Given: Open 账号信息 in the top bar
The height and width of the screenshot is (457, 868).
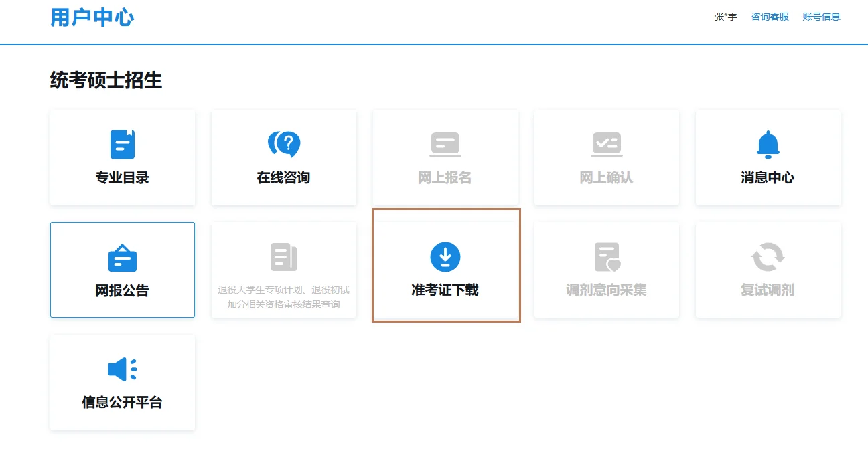Looking at the screenshot, I should [x=822, y=16].
